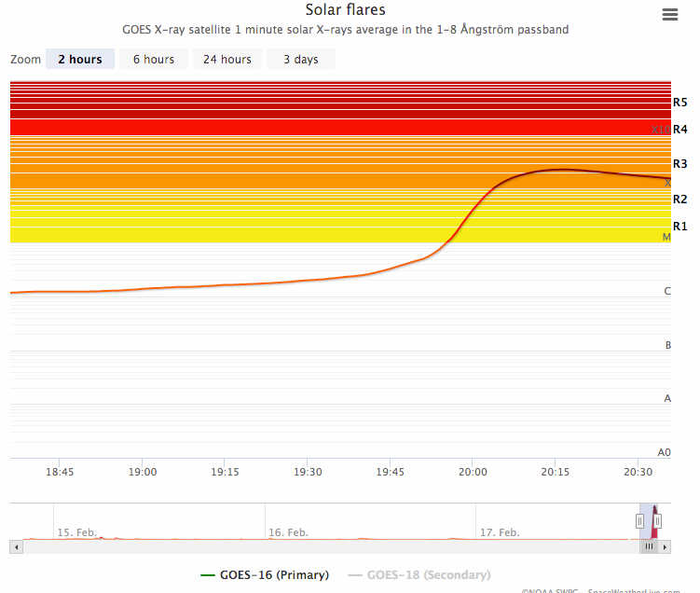Click the 15. Feb. label in navigator
The image size is (700, 593).
tap(76, 532)
